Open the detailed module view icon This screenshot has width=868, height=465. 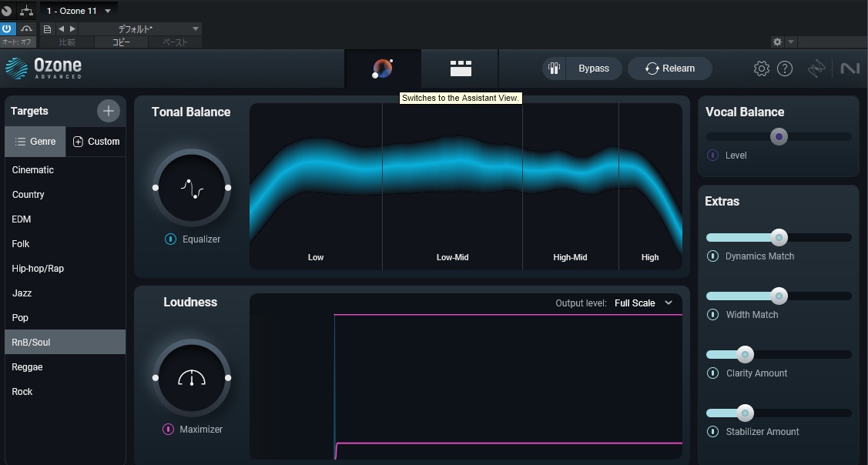461,69
